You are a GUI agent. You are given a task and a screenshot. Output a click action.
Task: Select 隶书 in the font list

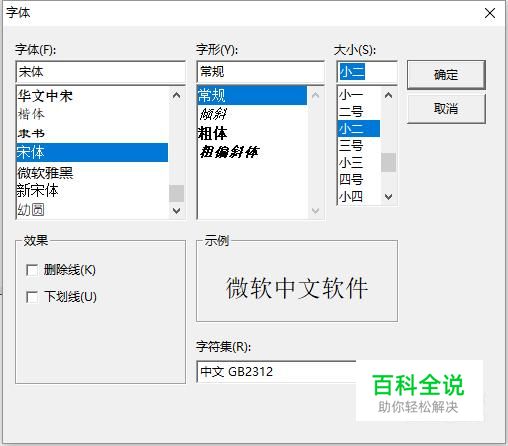(92, 133)
